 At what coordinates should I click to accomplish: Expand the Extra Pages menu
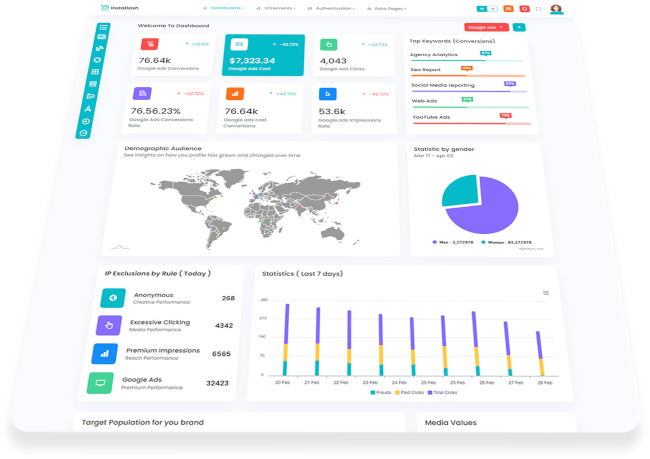pyautogui.click(x=386, y=8)
